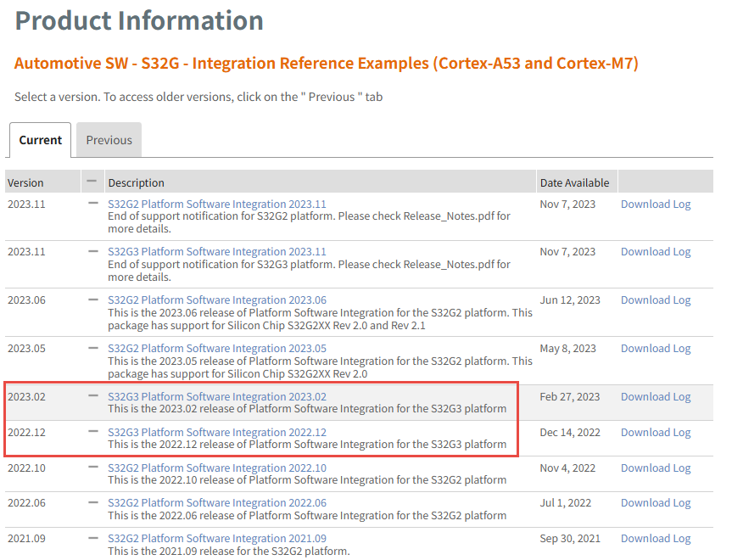Open S32G2 Platform Software Integration 2023.11 link

(x=217, y=204)
